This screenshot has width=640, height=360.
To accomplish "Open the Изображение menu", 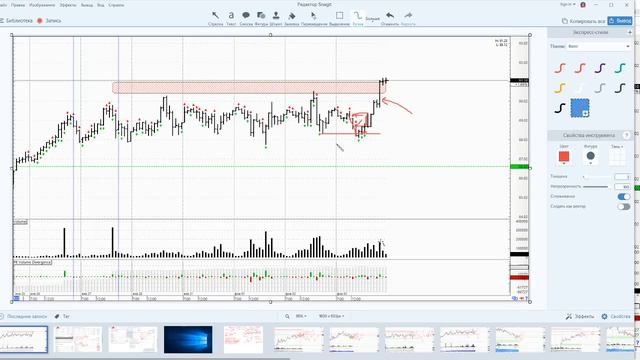I will (x=42, y=5).
